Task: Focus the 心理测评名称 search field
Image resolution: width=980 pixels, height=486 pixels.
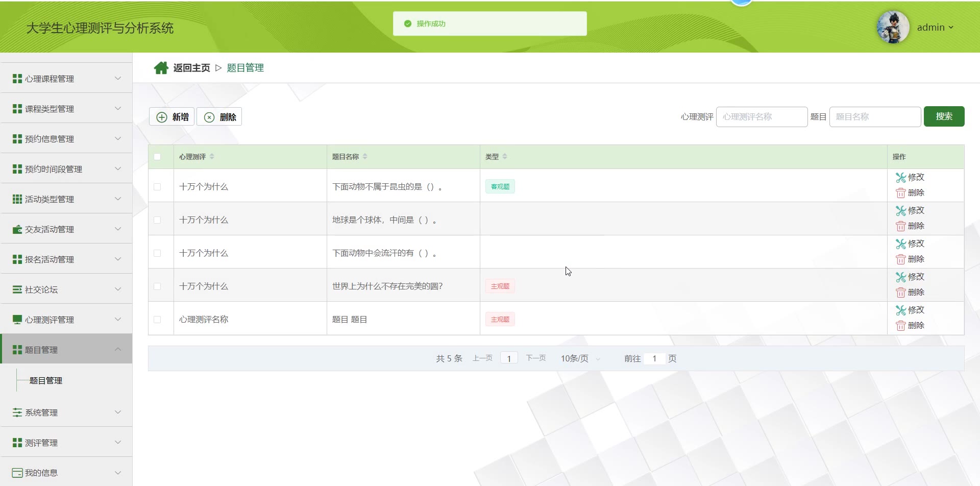Action: point(762,117)
